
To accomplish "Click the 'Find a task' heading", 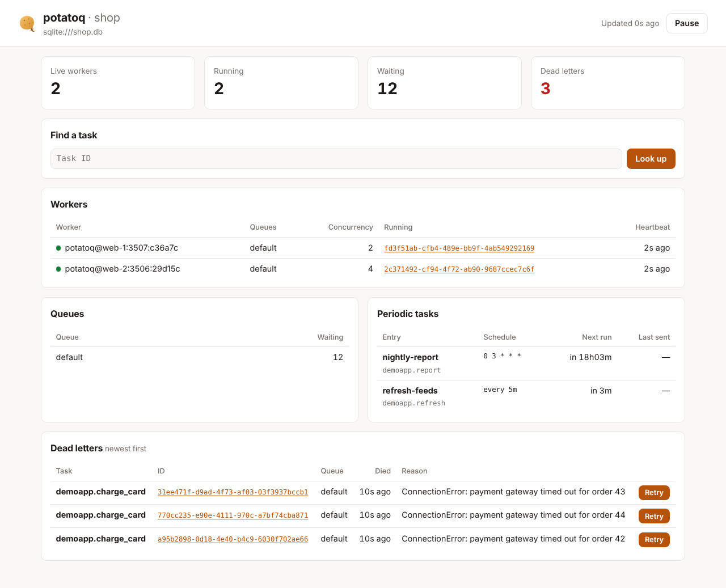I will (x=74, y=135).
